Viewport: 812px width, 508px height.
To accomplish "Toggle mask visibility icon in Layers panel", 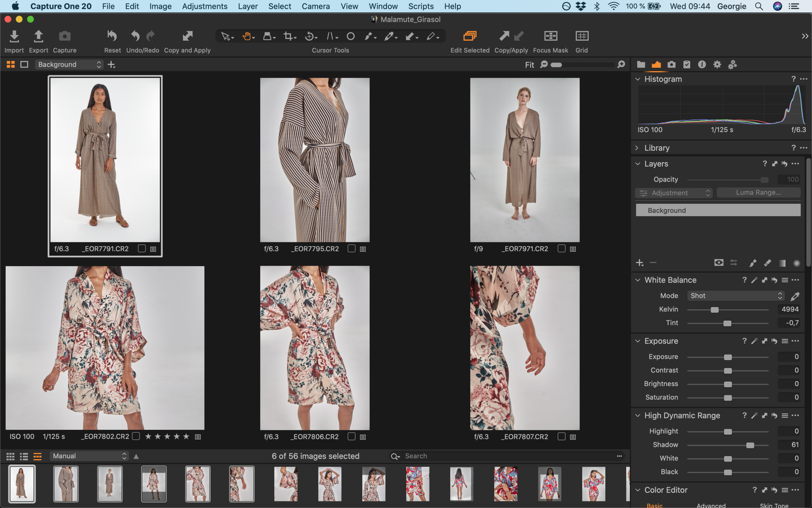I will coord(719,263).
